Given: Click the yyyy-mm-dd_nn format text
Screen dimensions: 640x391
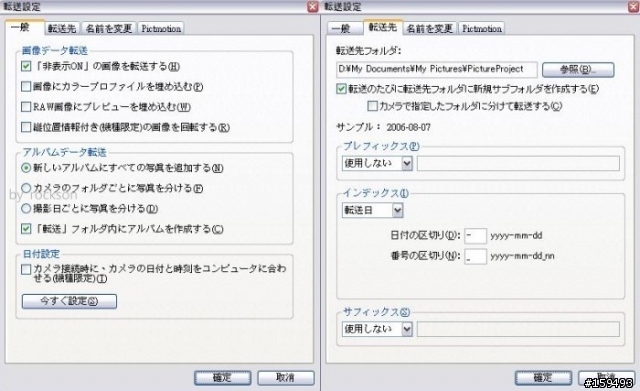Looking at the screenshot, I should [522, 256].
